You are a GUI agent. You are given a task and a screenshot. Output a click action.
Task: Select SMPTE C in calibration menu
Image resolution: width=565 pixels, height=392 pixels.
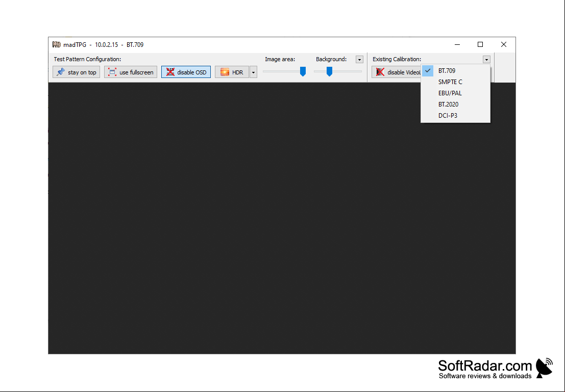(455, 82)
